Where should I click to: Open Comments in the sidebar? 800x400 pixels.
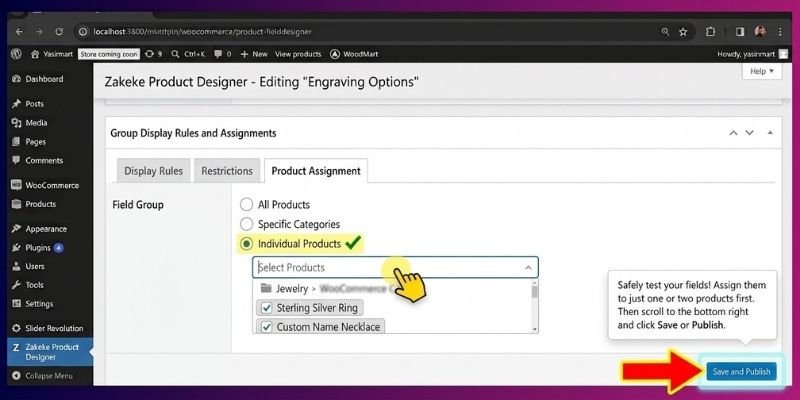pos(46,160)
